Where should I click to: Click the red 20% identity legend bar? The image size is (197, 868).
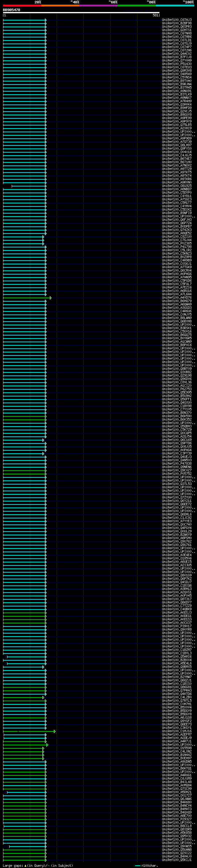(x=22, y=6)
